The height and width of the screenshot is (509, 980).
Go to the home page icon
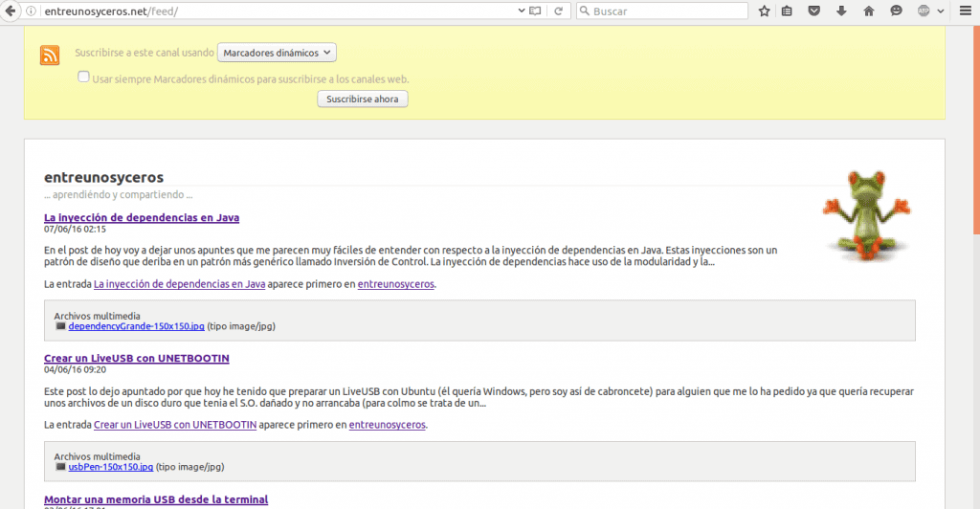pyautogui.click(x=869, y=11)
